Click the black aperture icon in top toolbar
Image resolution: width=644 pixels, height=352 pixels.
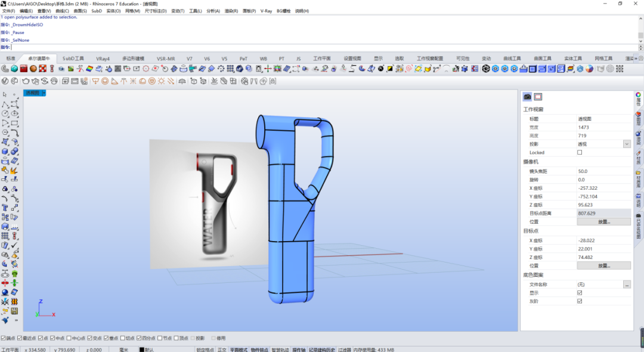[486, 69]
